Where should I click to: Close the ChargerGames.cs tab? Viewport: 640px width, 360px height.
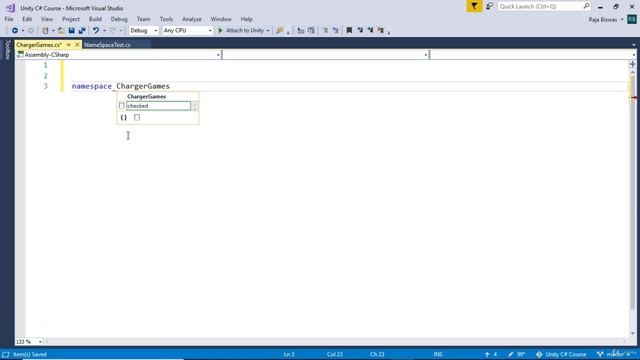[x=77, y=44]
